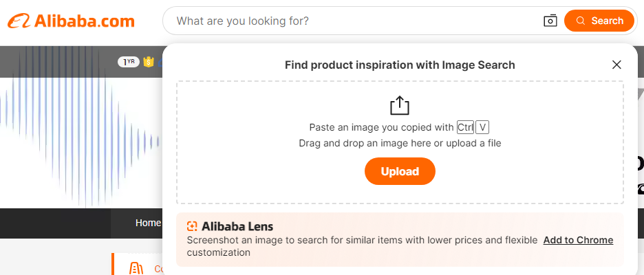Viewport: 644px width, 275px height.
Task: Click the orange sidebar category icon
Action: [136, 267]
